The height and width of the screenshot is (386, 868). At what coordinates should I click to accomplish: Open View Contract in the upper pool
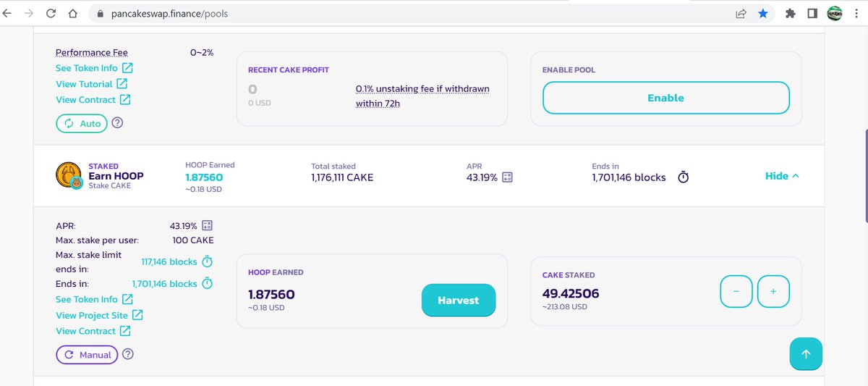click(x=93, y=99)
